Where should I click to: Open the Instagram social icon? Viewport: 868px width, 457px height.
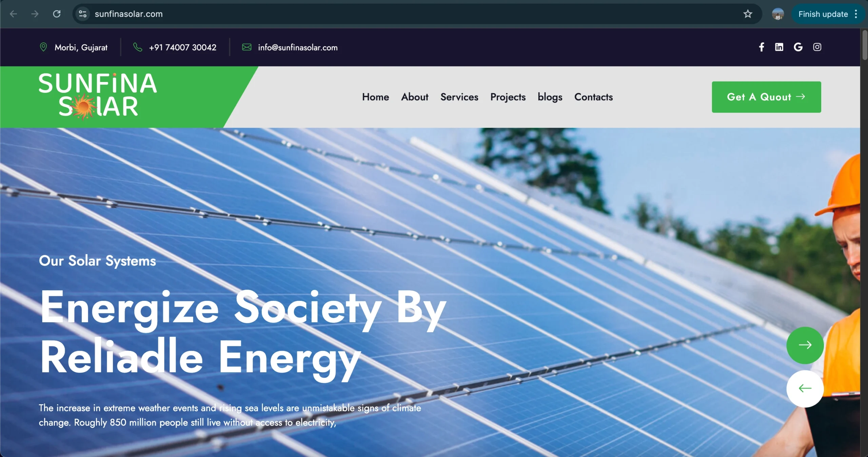(x=817, y=47)
